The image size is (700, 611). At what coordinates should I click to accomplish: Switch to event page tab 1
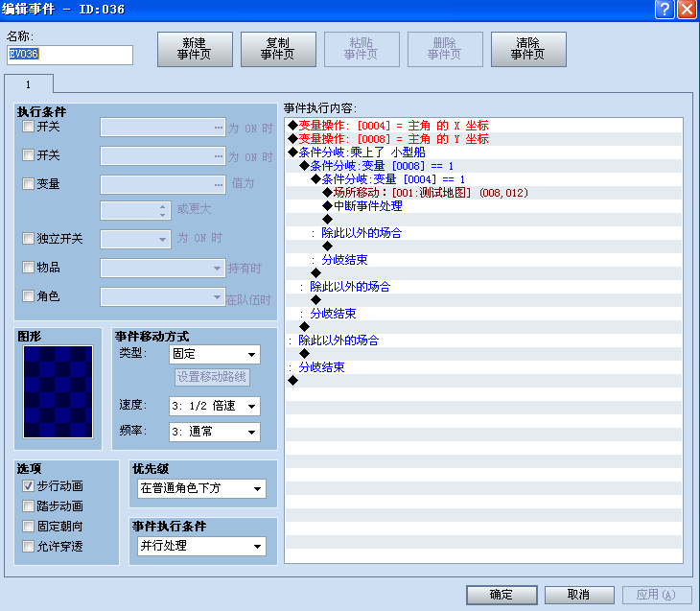29,84
